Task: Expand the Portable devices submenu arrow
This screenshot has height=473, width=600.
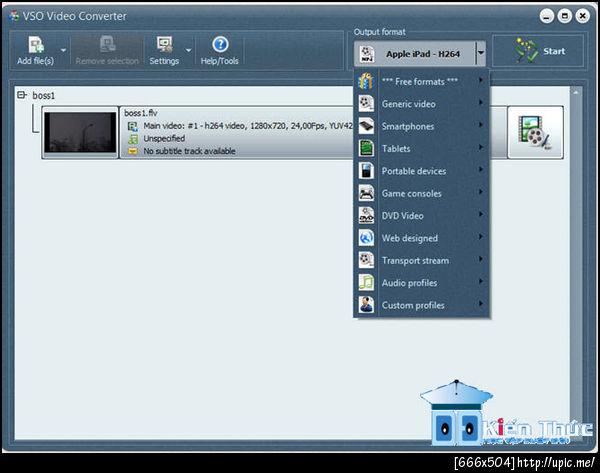Action: tap(481, 170)
